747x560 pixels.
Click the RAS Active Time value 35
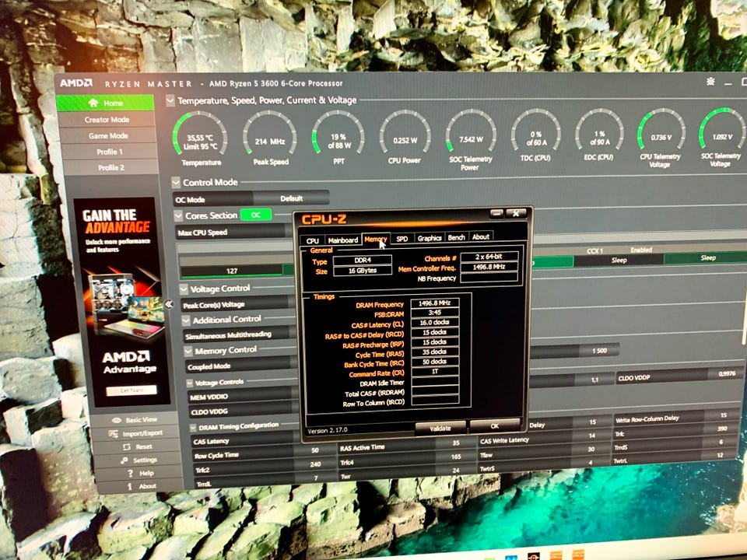[455, 443]
